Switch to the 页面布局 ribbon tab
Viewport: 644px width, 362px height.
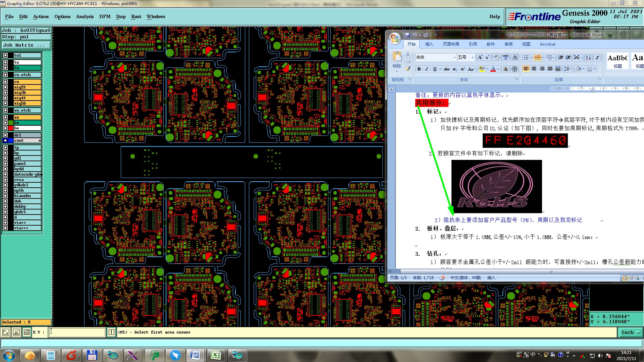pos(451,44)
